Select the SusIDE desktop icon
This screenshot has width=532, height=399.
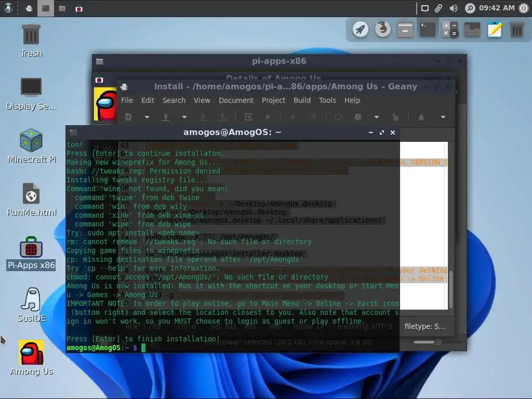[x=31, y=304]
